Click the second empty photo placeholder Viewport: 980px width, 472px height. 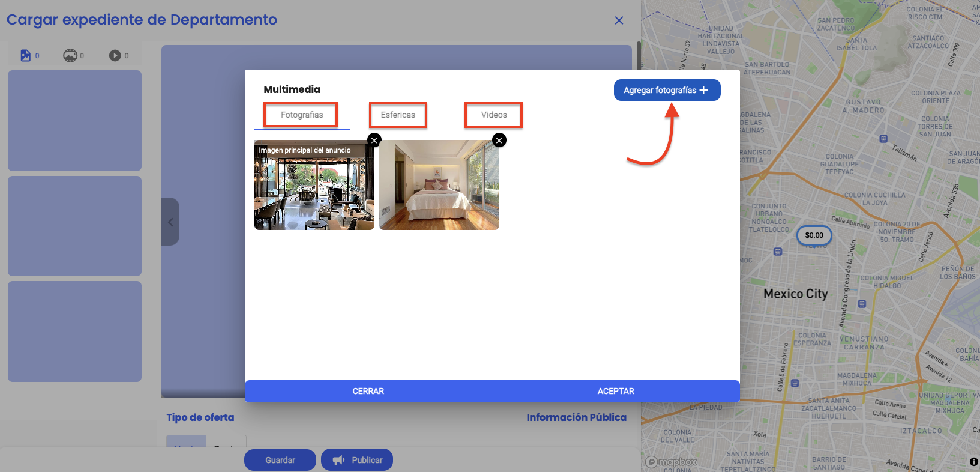pyautogui.click(x=74, y=226)
